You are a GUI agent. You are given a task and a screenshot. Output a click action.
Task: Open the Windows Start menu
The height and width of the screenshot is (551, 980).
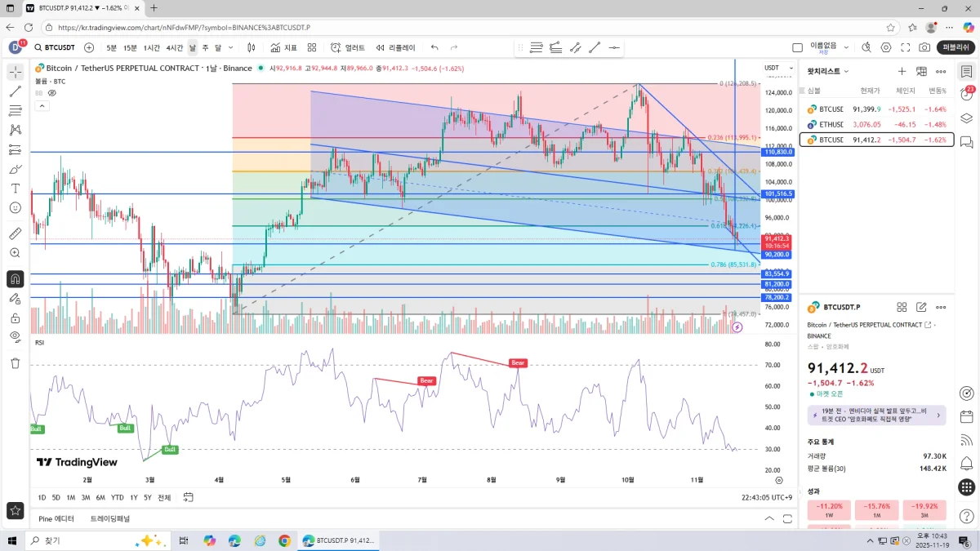(13, 540)
